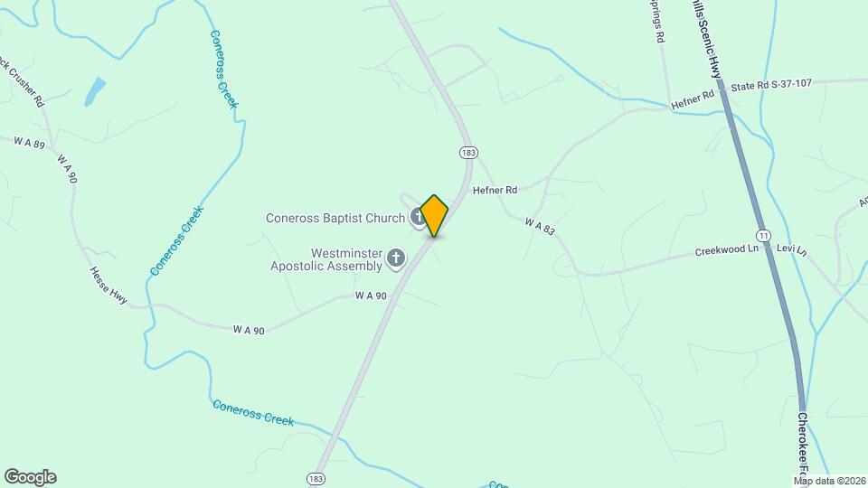Click the Creekwood Ln road label
Viewport: 868px width, 488px height.
point(727,250)
